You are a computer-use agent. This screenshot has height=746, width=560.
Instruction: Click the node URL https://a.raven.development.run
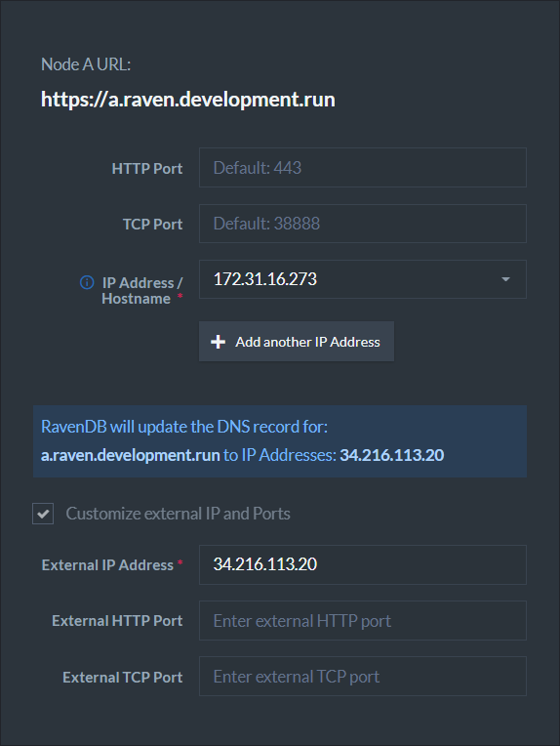(x=187, y=100)
